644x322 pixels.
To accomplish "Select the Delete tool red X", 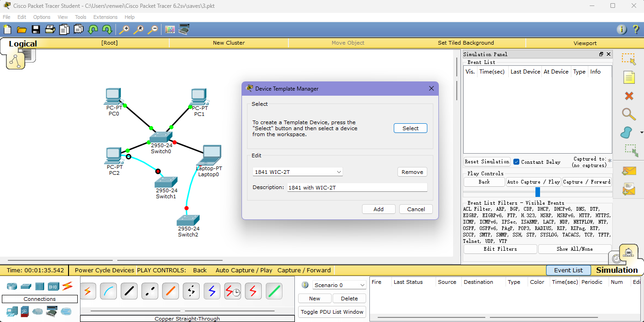I will point(629,96).
